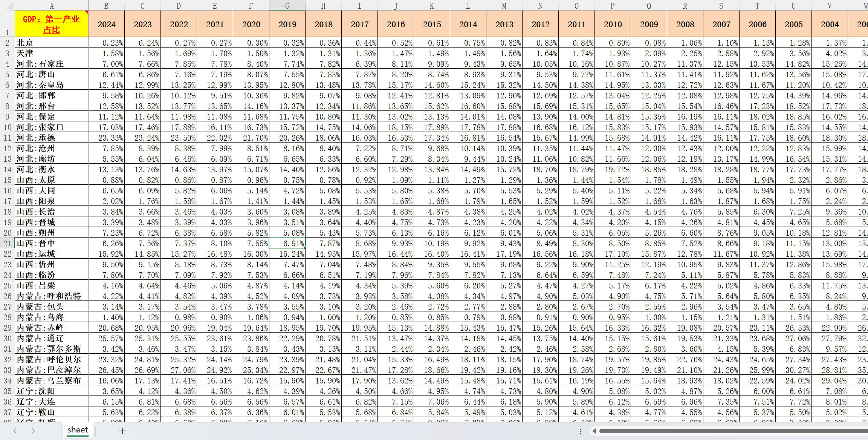Open the 'sheet' worksheet tab
Screen dimensions: 868x440
(78, 430)
